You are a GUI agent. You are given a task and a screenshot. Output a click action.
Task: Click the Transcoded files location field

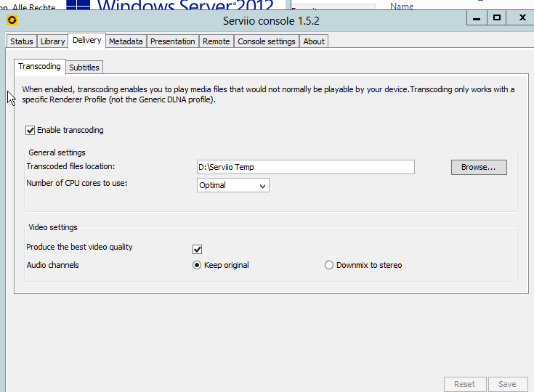coord(305,167)
